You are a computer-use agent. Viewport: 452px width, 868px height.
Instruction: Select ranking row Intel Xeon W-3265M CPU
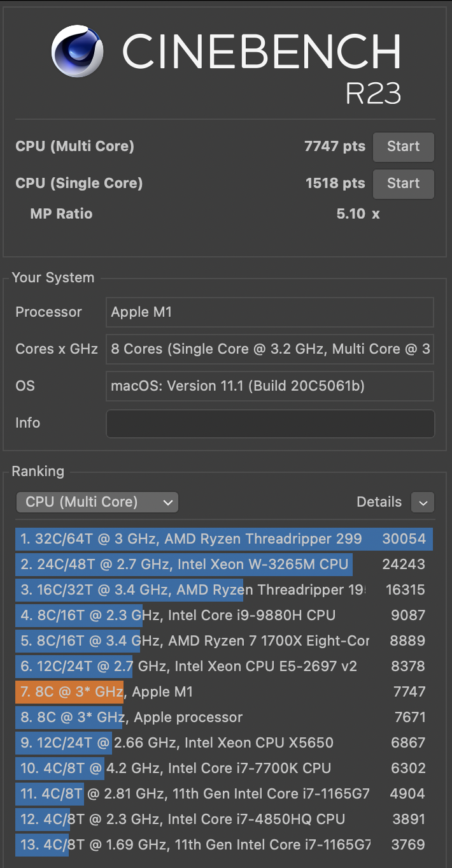click(224, 565)
